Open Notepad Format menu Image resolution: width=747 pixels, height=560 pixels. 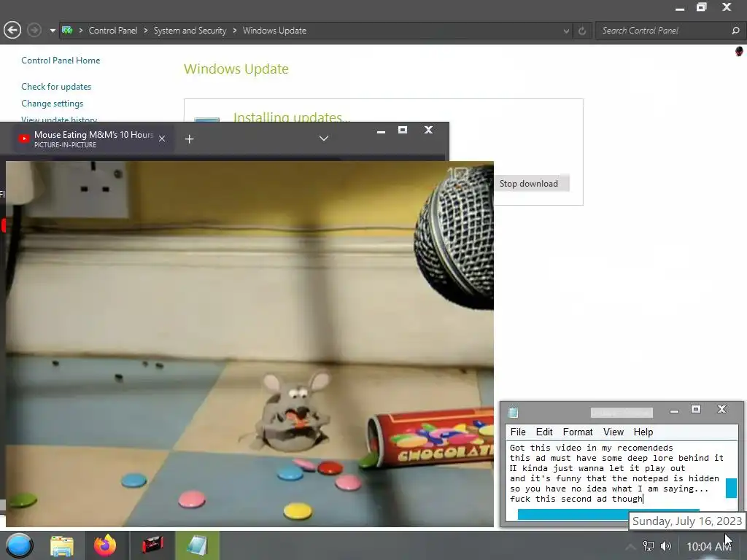tap(578, 432)
